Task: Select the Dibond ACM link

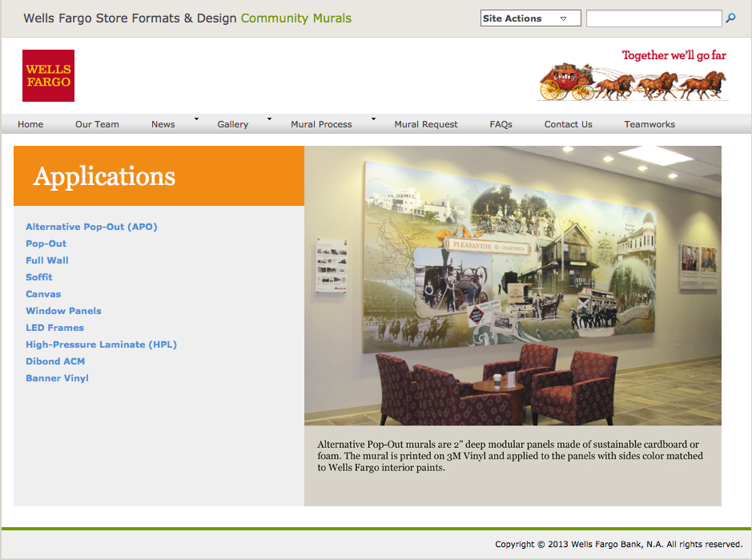Action: point(55,361)
